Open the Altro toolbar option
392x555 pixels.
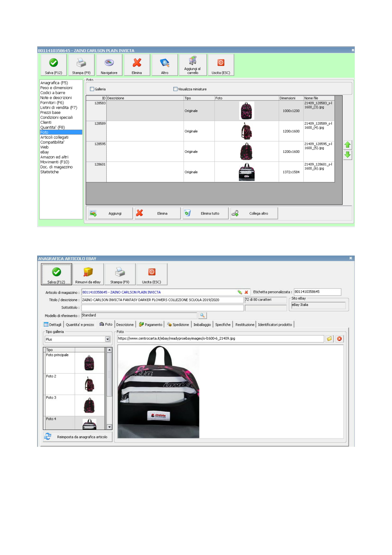(x=165, y=65)
